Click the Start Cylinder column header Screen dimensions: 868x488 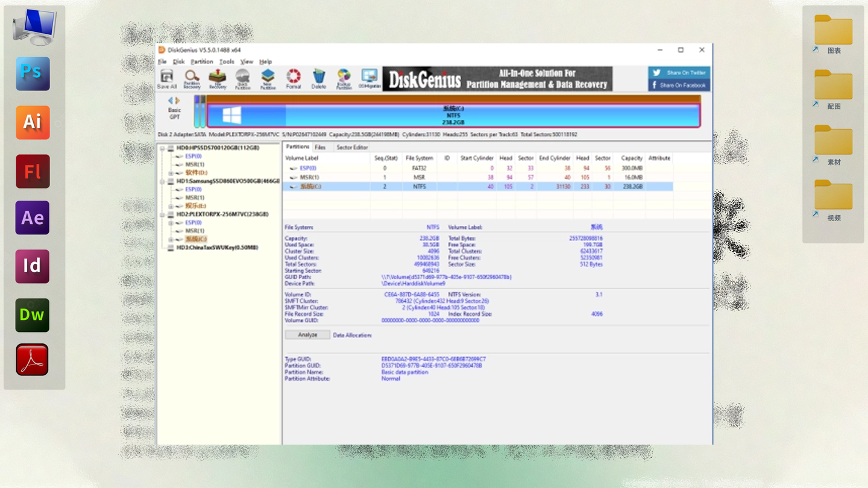(477, 158)
